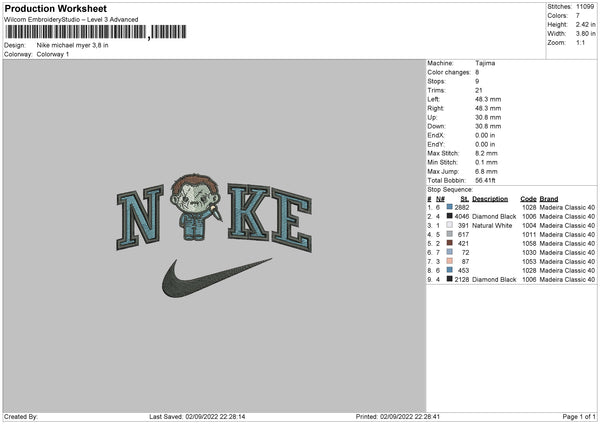Select the Max Jump value '6.8 mm'
This screenshot has width=600, height=424.
pos(486,171)
